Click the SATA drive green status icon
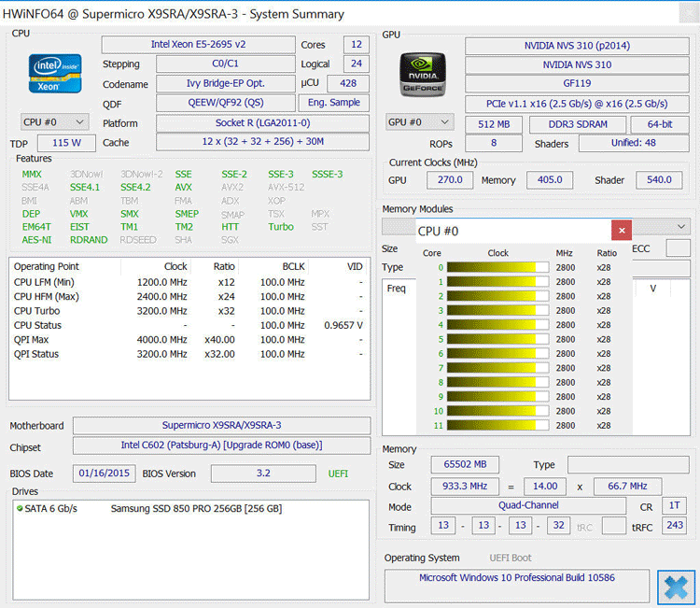The image size is (700, 608). 20,508
